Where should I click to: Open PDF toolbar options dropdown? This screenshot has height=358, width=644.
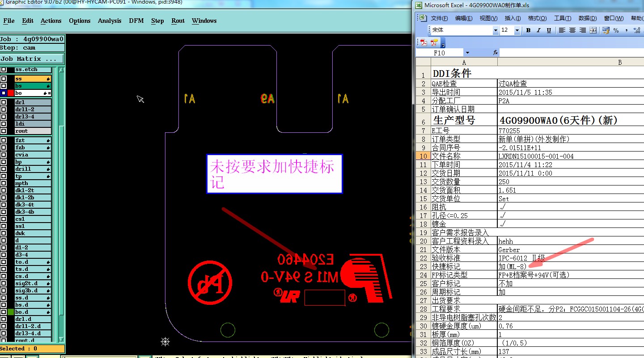(x=443, y=43)
